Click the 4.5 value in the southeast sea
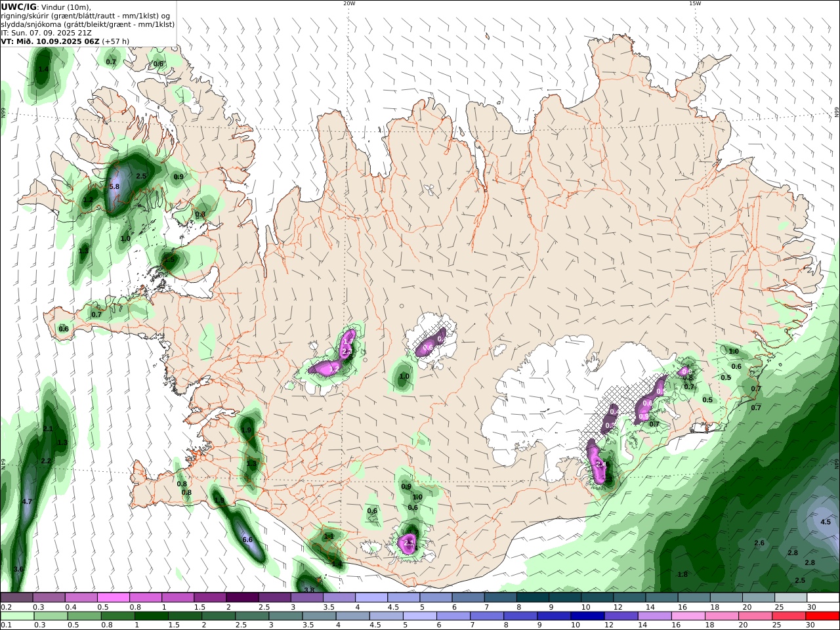The width and height of the screenshot is (840, 630). (826, 522)
